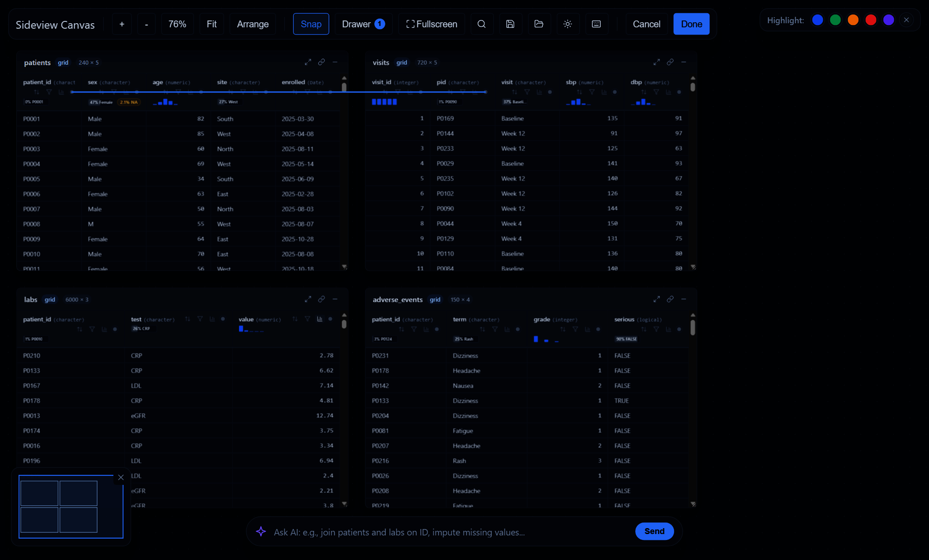Sort the labs value column
Screen dimensions: 929x560
tap(295, 319)
